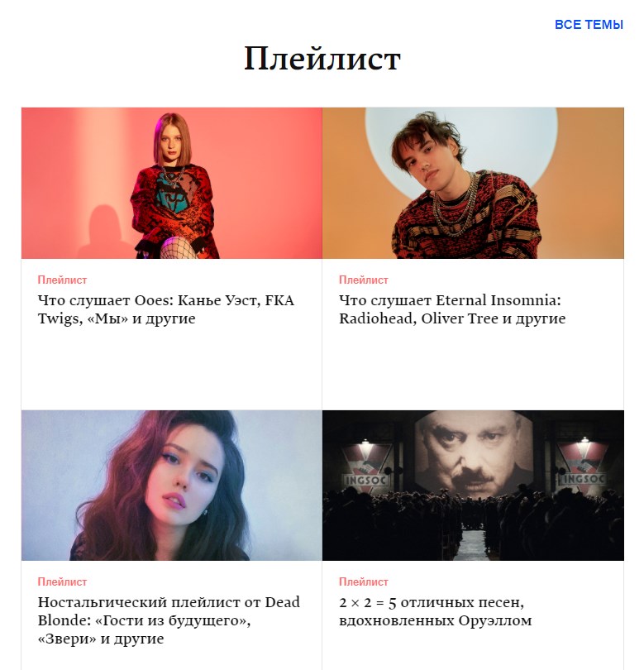Open headline 'Что слушает Ooes'

tap(165, 309)
